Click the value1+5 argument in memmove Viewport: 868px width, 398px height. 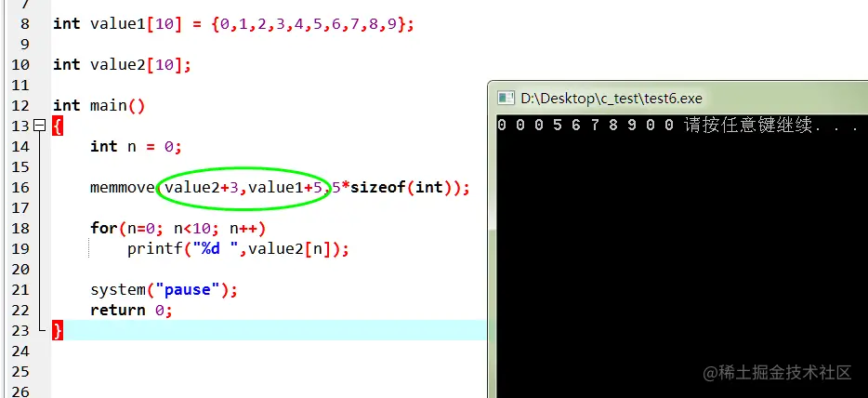coord(285,188)
